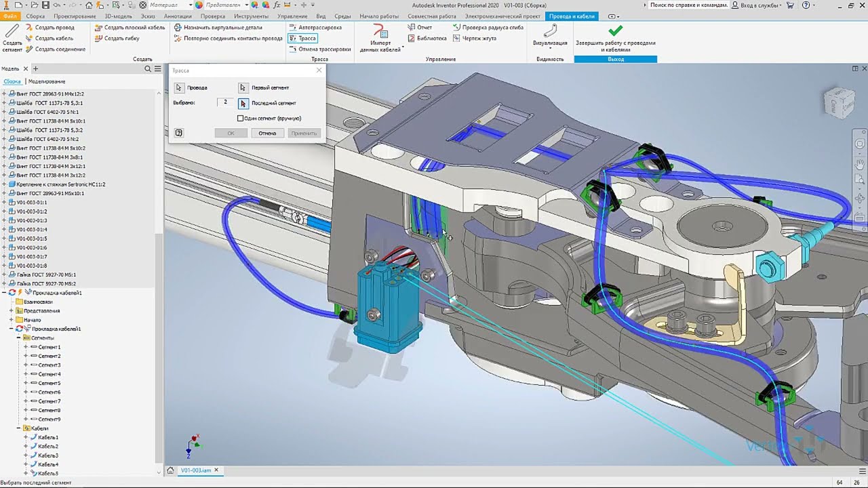Click Применить button in Трасса dialog
This screenshot has width=868, height=488.
[x=304, y=133]
